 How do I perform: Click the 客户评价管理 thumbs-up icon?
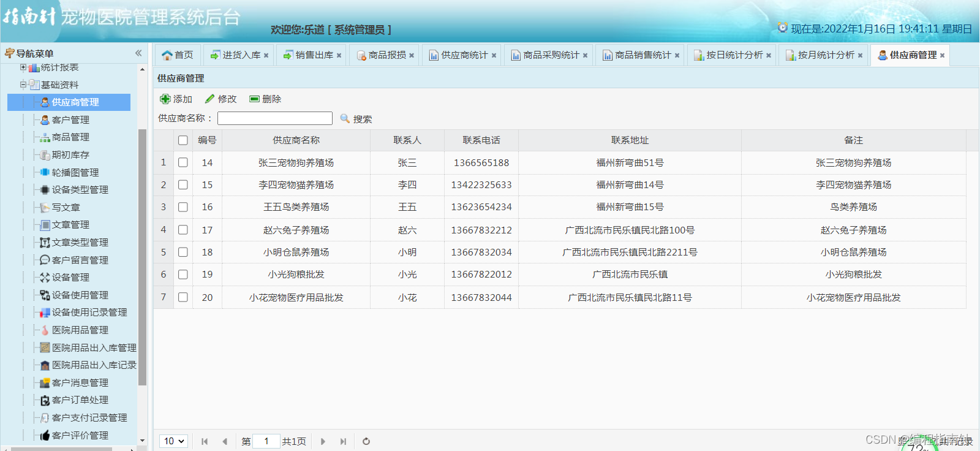click(x=45, y=436)
